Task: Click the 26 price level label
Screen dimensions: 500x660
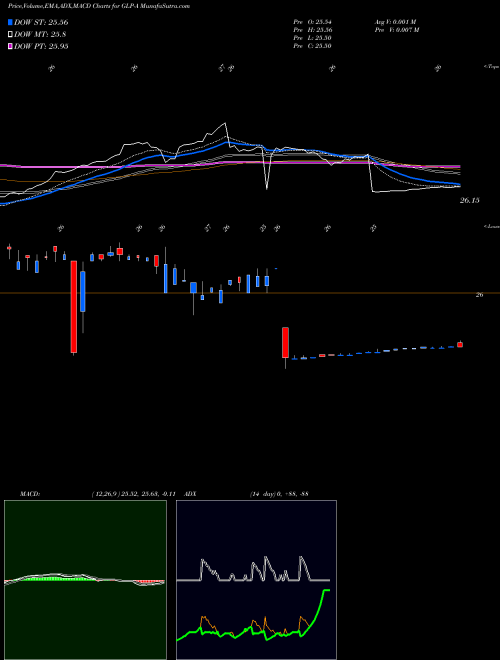Action: [479, 295]
